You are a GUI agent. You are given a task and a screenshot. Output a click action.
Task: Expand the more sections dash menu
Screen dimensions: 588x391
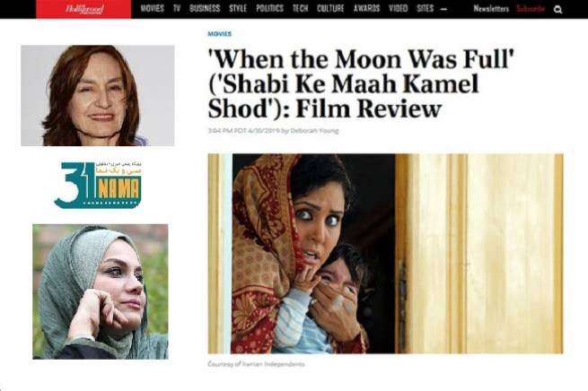tap(443, 9)
